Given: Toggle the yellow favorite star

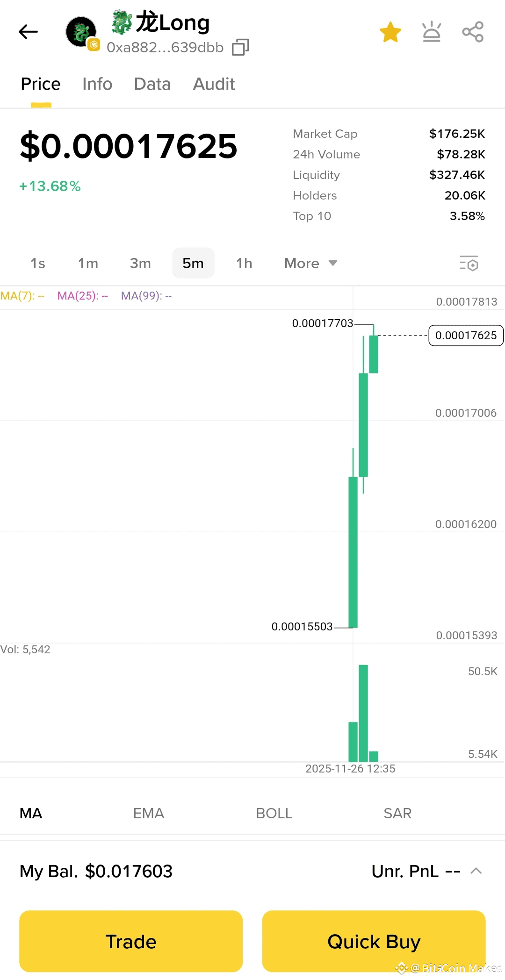Looking at the screenshot, I should [x=390, y=32].
